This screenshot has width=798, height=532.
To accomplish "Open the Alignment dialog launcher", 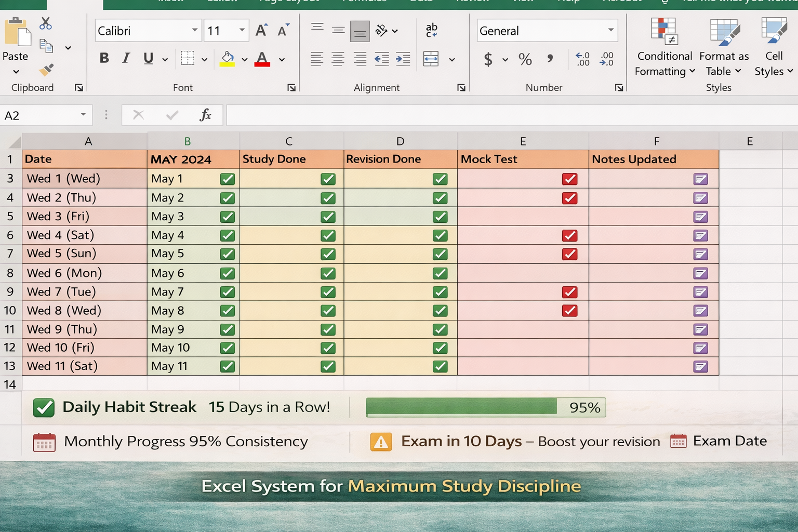I will (x=461, y=88).
